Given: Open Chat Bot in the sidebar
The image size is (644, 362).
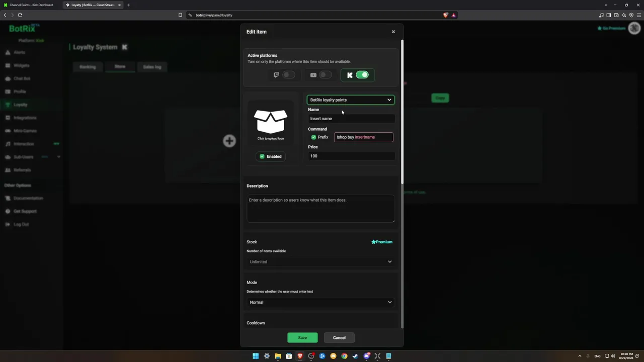Looking at the screenshot, I should (x=22, y=78).
